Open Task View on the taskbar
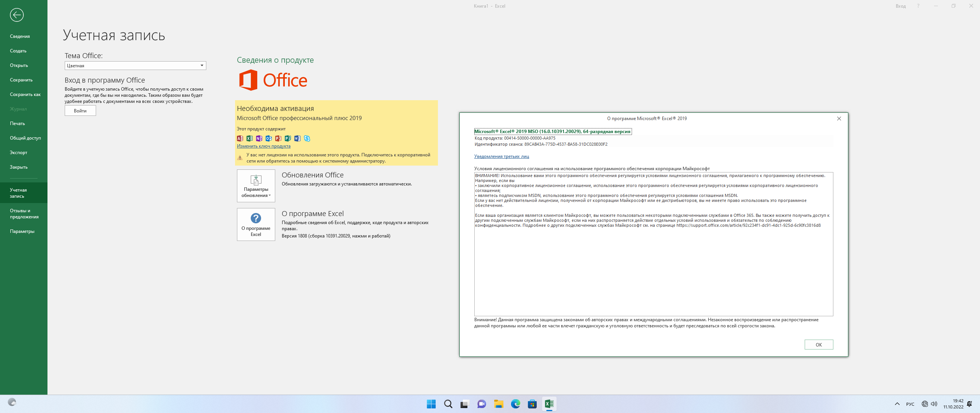The height and width of the screenshot is (413, 980). coord(465,404)
